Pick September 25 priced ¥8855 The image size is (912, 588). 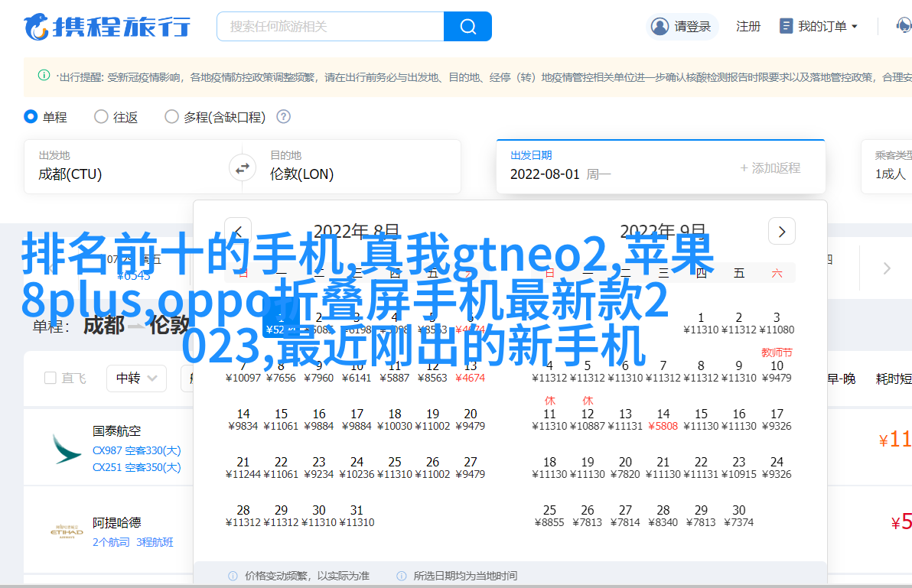tap(549, 516)
